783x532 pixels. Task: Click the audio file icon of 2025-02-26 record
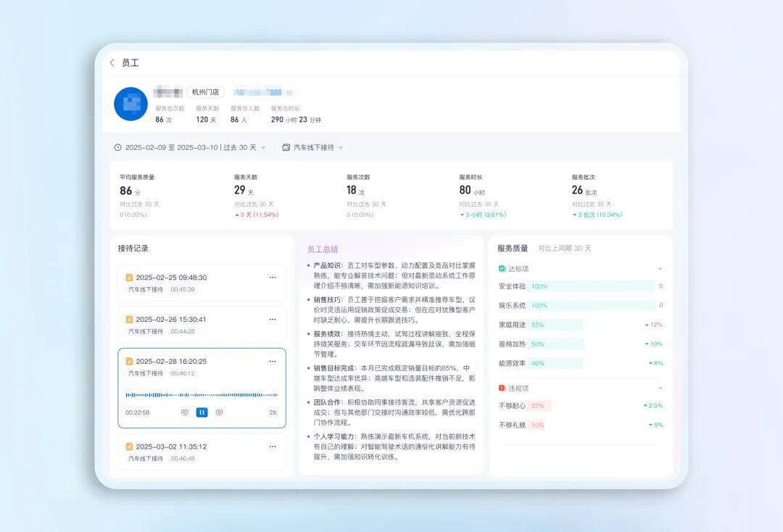pos(129,320)
